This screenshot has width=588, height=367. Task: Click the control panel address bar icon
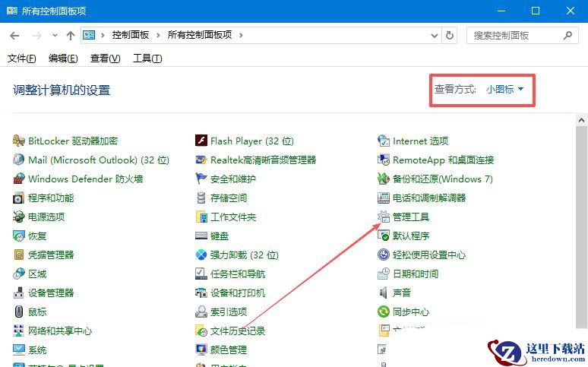[x=89, y=35]
